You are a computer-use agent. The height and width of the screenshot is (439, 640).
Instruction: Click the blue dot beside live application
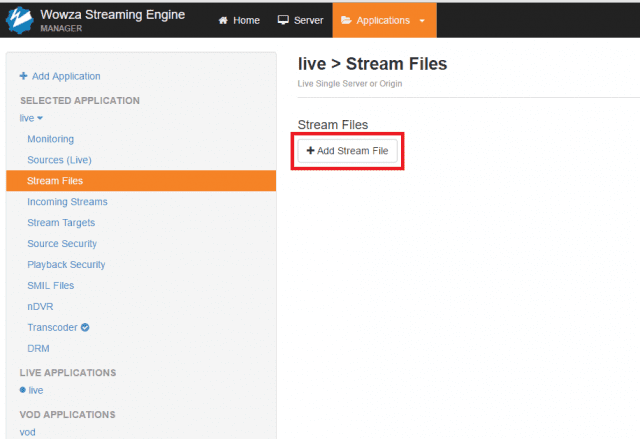click(x=23, y=390)
